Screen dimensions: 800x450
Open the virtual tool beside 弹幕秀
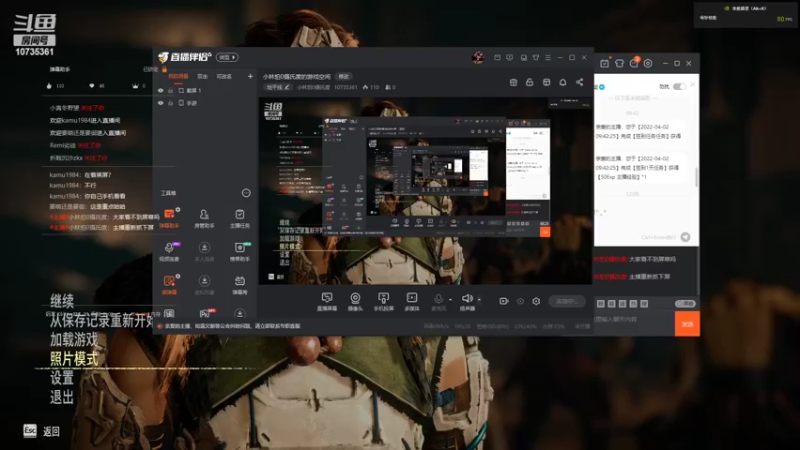(x=204, y=285)
